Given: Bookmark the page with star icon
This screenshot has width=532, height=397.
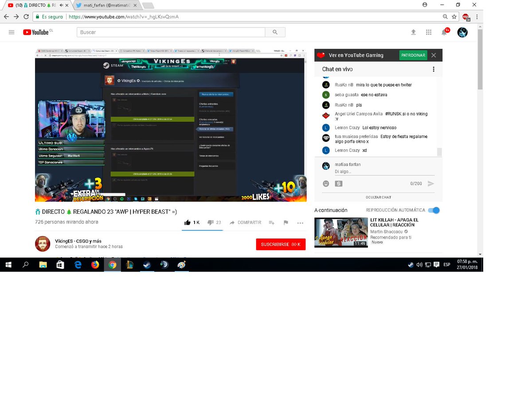Looking at the screenshot, I should (x=454, y=16).
